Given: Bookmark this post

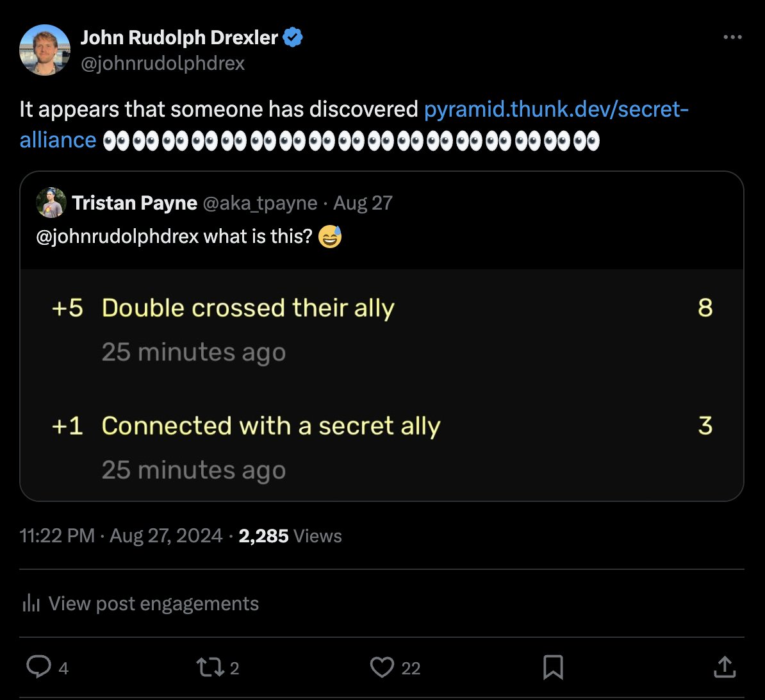Looking at the screenshot, I should click(x=553, y=667).
